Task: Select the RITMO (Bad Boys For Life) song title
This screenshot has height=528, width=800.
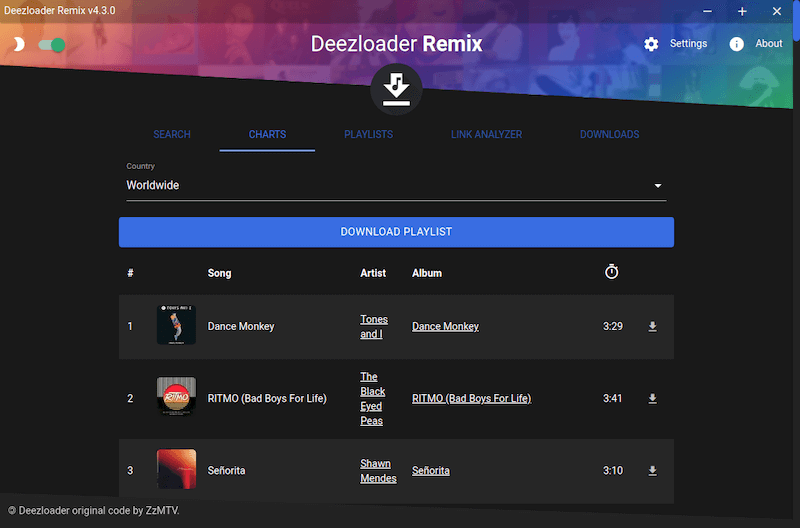Action: [x=267, y=398]
